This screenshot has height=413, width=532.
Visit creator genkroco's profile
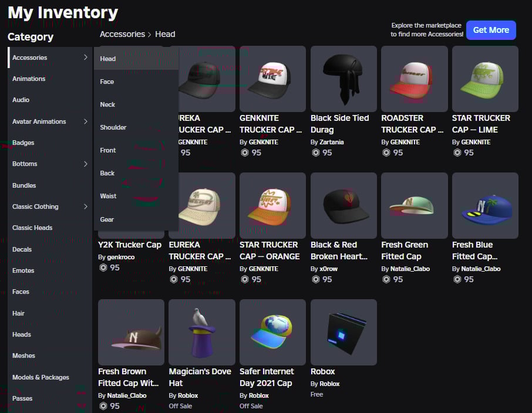[x=121, y=257]
